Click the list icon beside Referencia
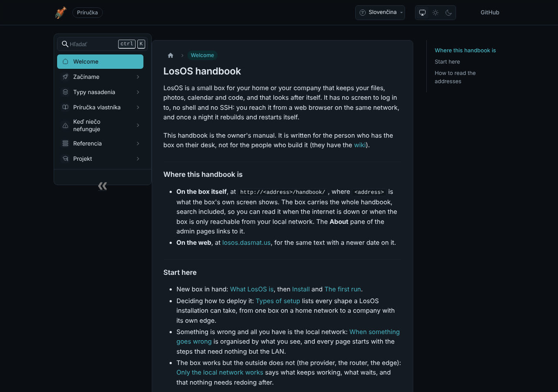The width and height of the screenshot is (558, 392). [x=65, y=143]
